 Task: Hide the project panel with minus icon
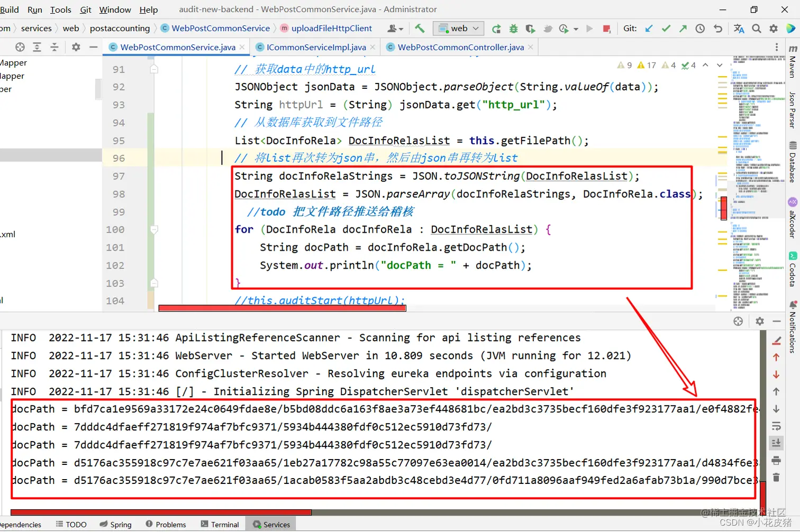[94, 47]
